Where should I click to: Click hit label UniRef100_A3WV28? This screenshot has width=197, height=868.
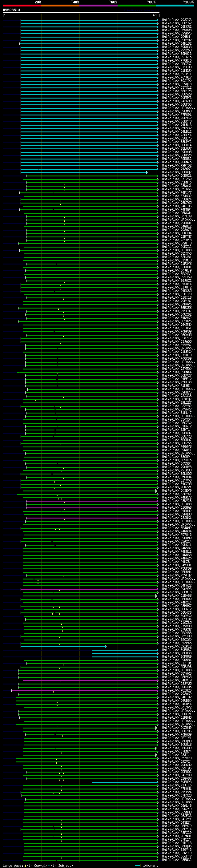click(x=177, y=501)
